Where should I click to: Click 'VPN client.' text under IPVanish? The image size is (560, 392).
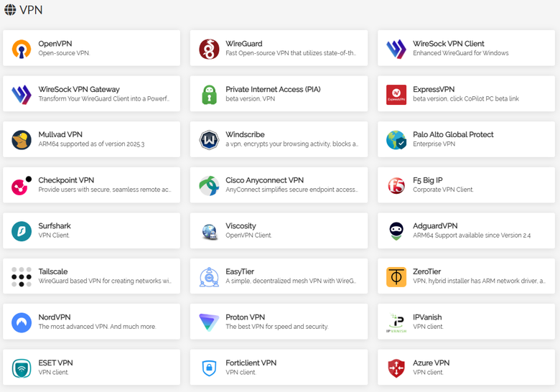428,327
